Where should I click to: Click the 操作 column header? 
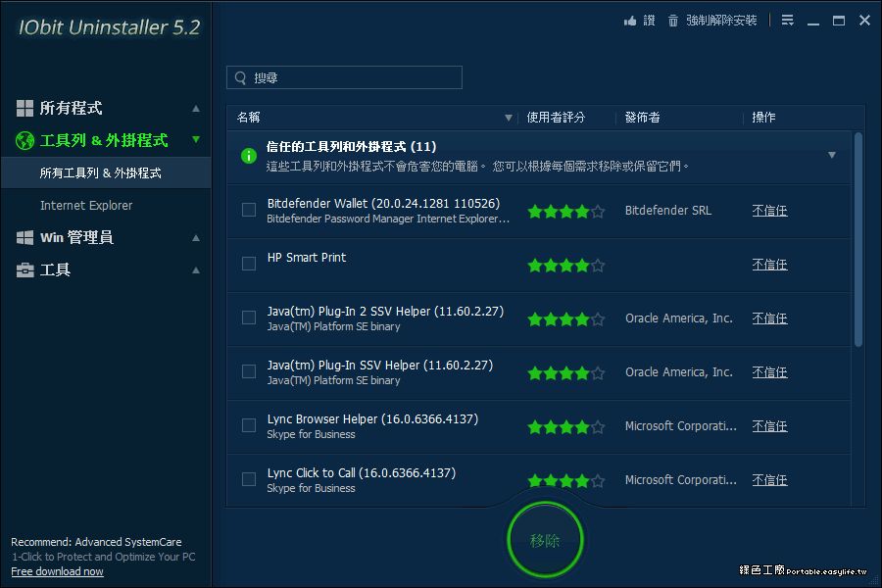click(x=763, y=118)
